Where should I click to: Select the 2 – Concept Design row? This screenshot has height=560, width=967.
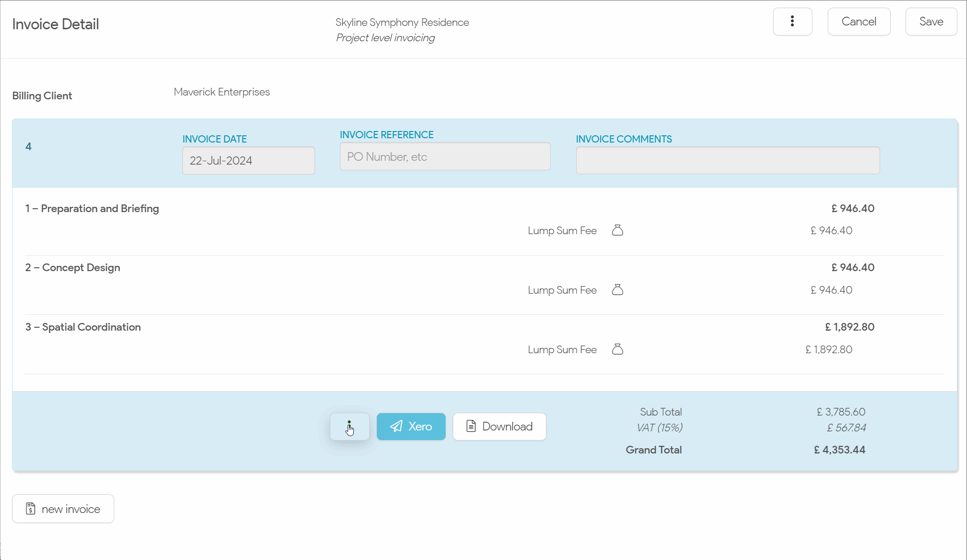(73, 268)
